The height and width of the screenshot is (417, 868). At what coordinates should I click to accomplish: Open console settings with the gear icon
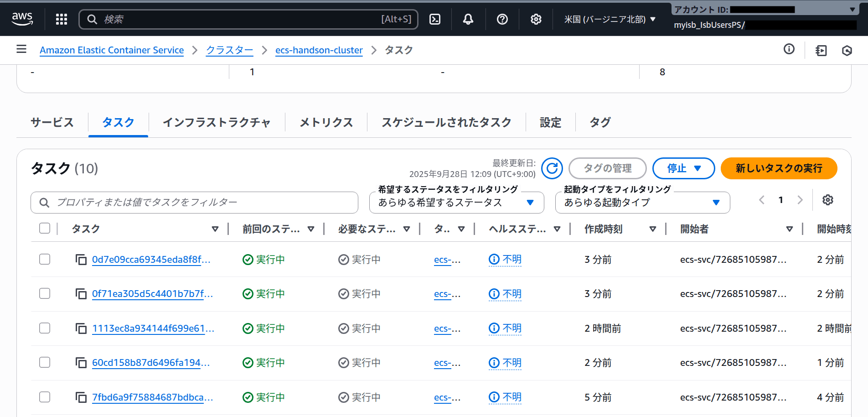click(x=536, y=19)
